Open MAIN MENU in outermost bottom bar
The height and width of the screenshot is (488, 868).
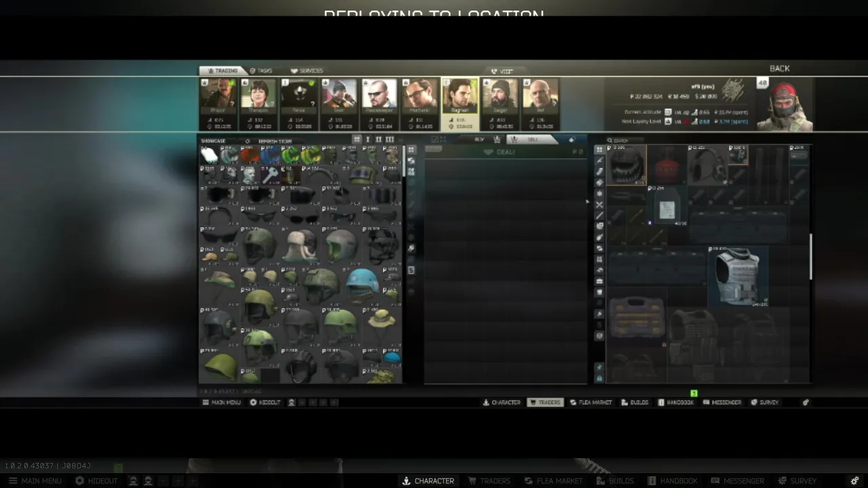coord(35,481)
